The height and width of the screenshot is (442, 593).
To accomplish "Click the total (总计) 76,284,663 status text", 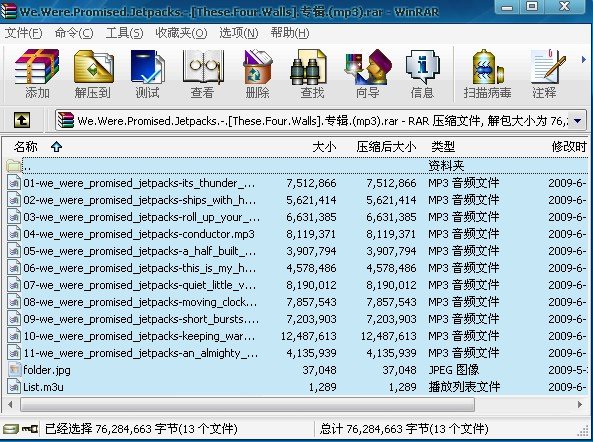I will [404, 429].
